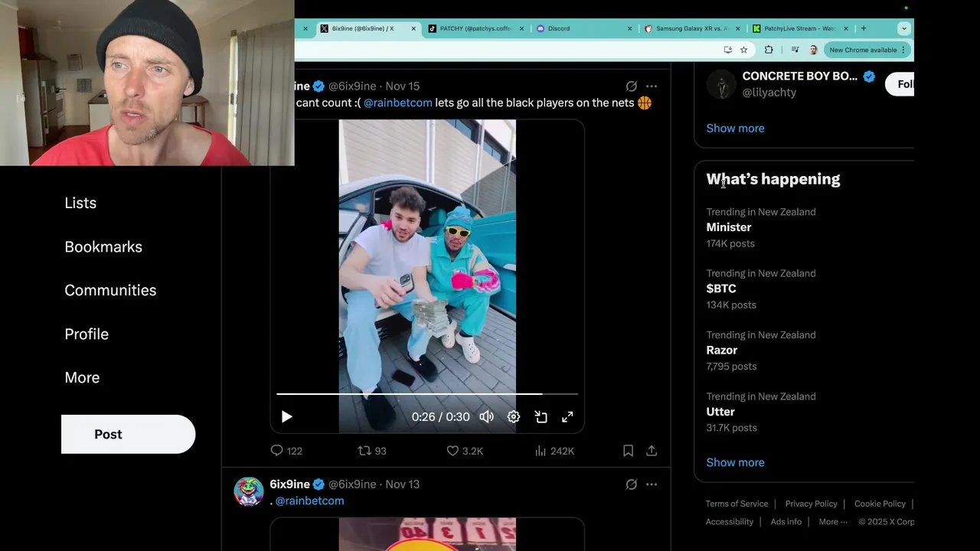Click the @rainbetcom mention in Nov 15 post
The width and height of the screenshot is (980, 551).
pyautogui.click(x=397, y=103)
